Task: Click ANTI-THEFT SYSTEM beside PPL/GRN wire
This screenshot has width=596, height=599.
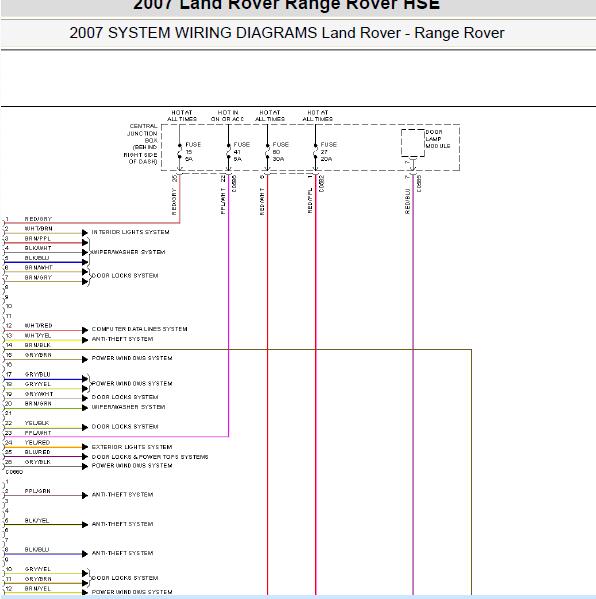Action: (122, 495)
